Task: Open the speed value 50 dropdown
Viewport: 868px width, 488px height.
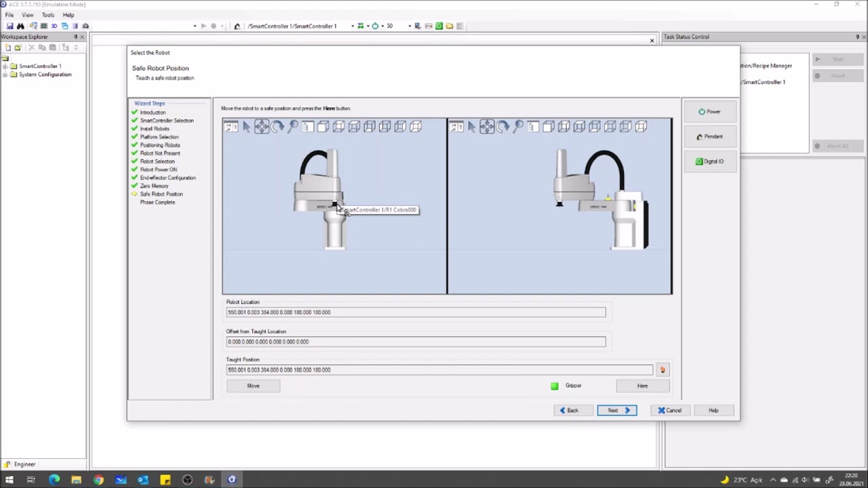Action: tap(409, 26)
